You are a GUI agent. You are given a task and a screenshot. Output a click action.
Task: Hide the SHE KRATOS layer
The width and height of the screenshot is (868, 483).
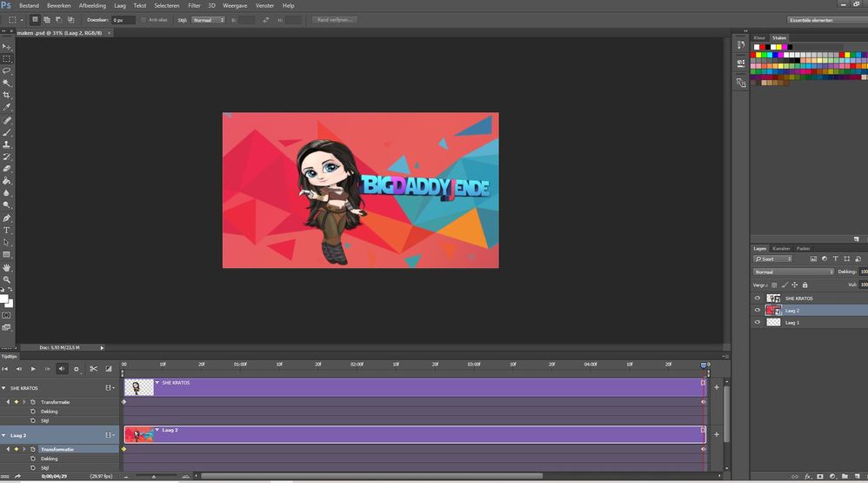pos(758,298)
